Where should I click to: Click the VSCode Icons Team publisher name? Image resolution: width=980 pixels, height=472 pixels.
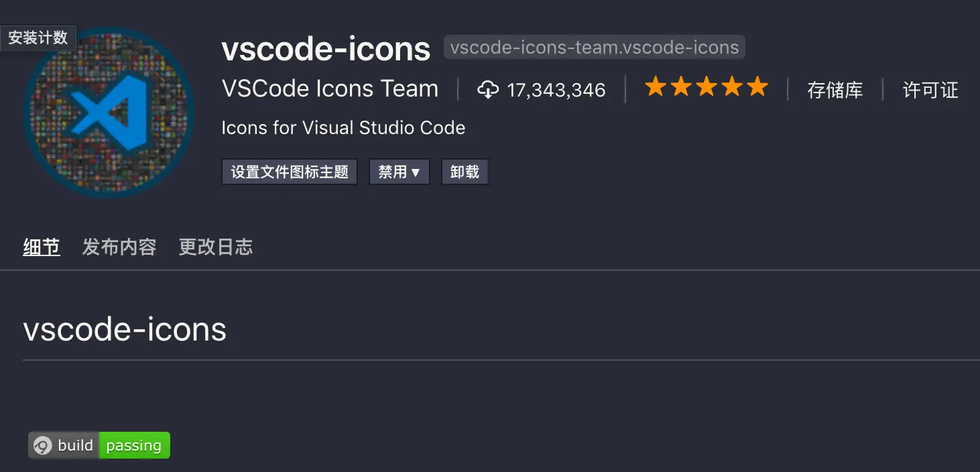click(x=330, y=88)
